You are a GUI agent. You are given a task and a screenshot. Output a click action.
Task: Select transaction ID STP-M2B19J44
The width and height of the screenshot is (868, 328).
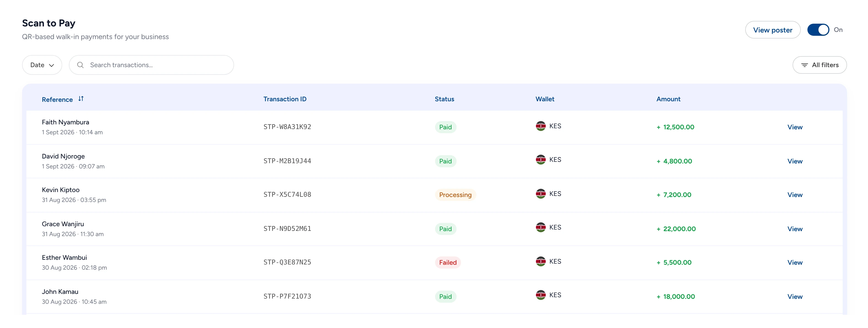tap(287, 161)
